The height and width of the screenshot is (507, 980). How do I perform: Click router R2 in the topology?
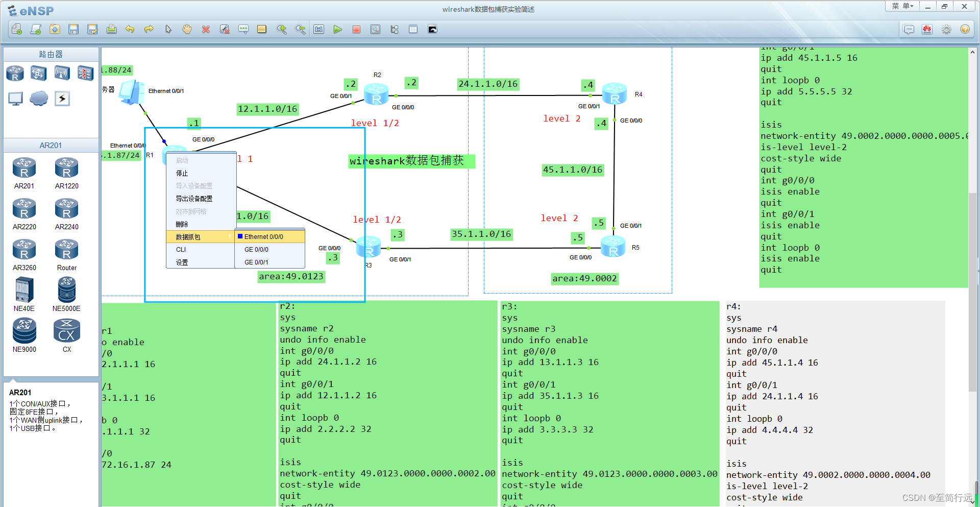click(x=376, y=95)
